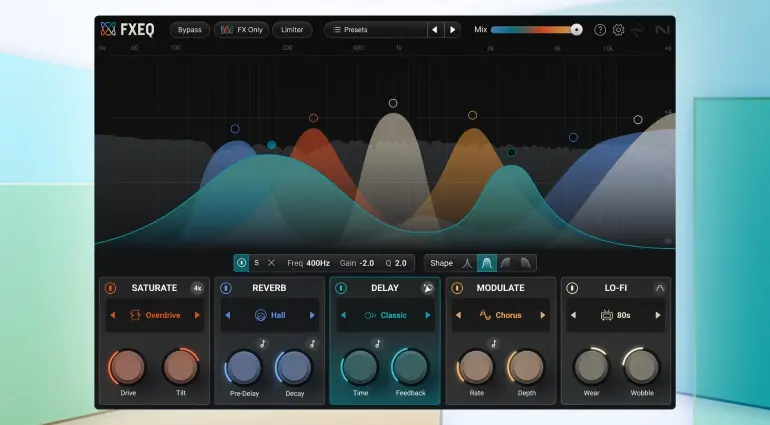Click the 4x oversampling badge in Saturate
The image size is (770, 425).
click(x=197, y=288)
